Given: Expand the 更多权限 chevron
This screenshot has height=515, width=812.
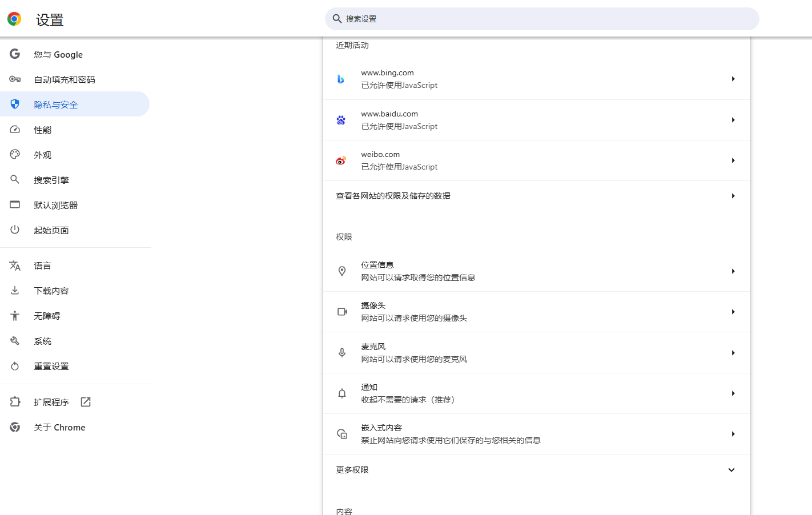Looking at the screenshot, I should click(x=731, y=470).
